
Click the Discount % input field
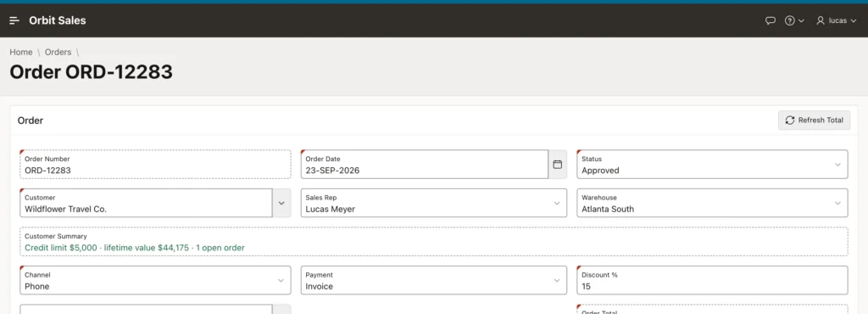pyautogui.click(x=712, y=280)
